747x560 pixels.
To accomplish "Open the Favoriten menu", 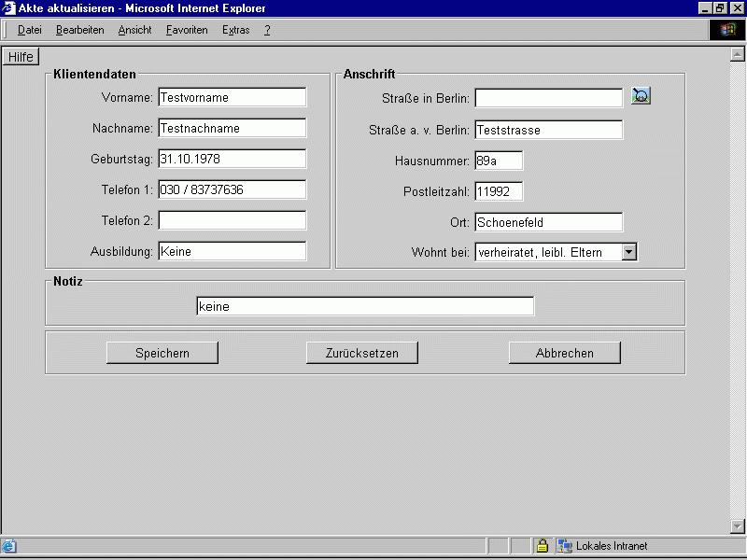I will point(187,30).
